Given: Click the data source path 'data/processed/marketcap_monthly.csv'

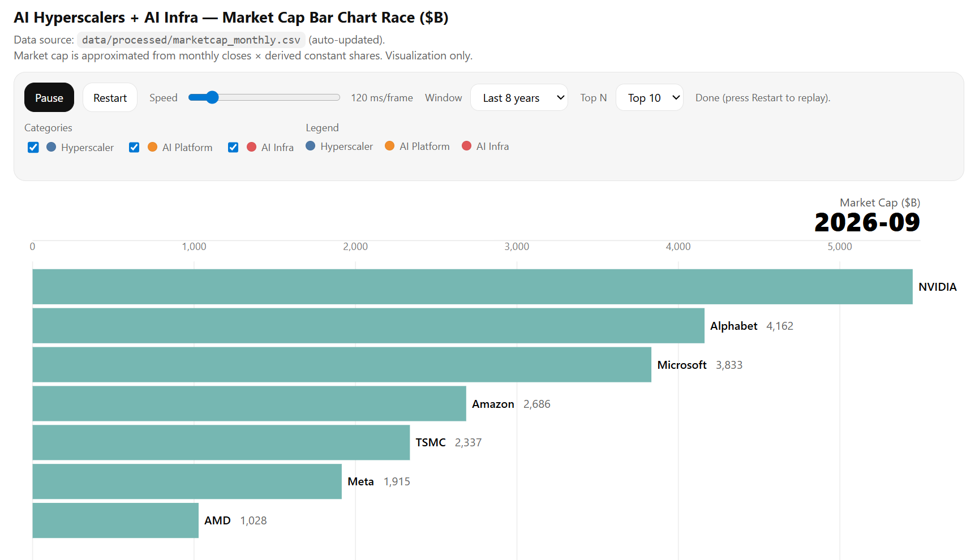Looking at the screenshot, I should click(x=191, y=40).
